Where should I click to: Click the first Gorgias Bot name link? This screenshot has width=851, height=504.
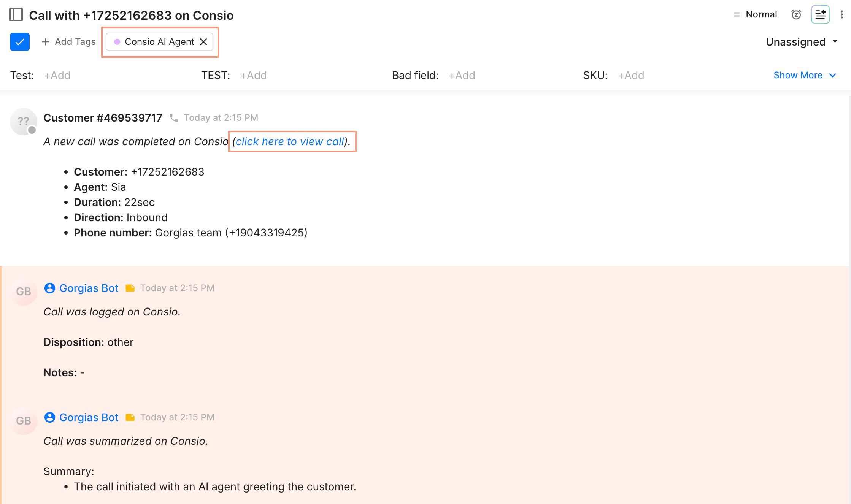(89, 288)
